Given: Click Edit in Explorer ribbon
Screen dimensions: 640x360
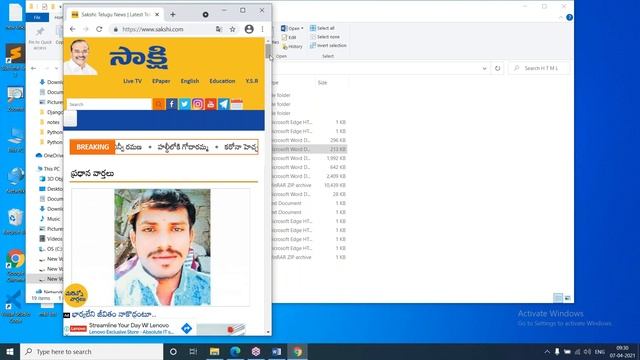Looking at the screenshot, I should 289,37.
